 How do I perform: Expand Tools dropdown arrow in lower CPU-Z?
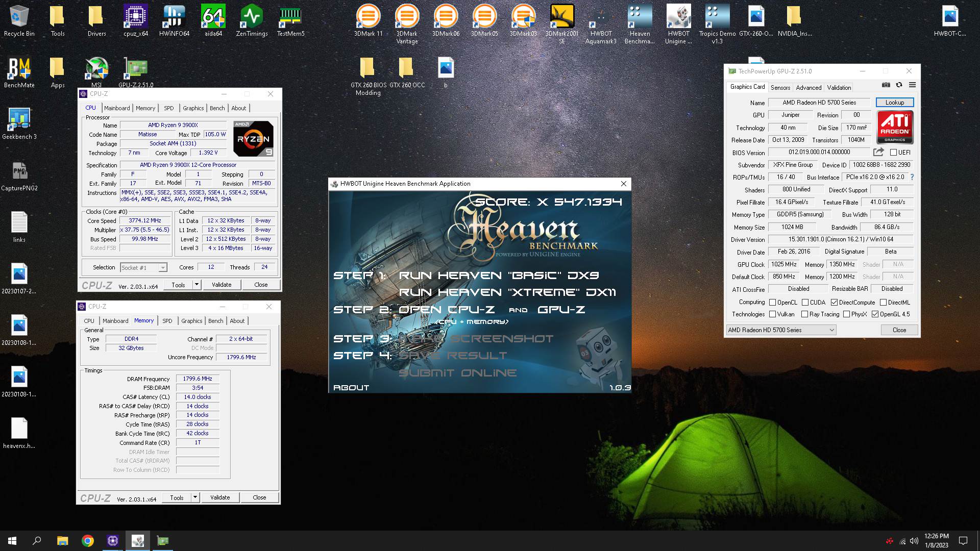click(195, 497)
